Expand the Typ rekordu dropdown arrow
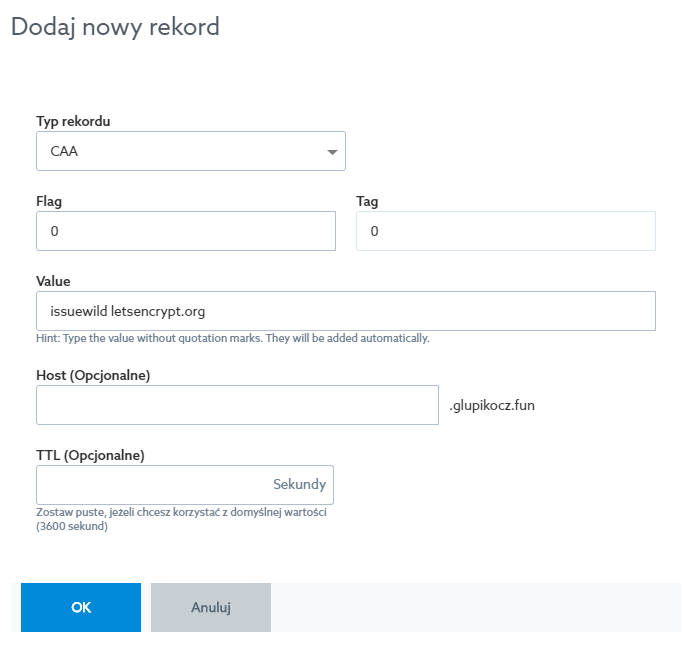This screenshot has height=645, width=683. click(331, 152)
